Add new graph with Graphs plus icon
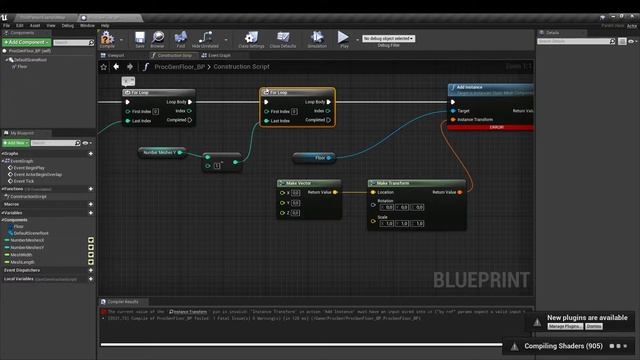 coord(91,153)
